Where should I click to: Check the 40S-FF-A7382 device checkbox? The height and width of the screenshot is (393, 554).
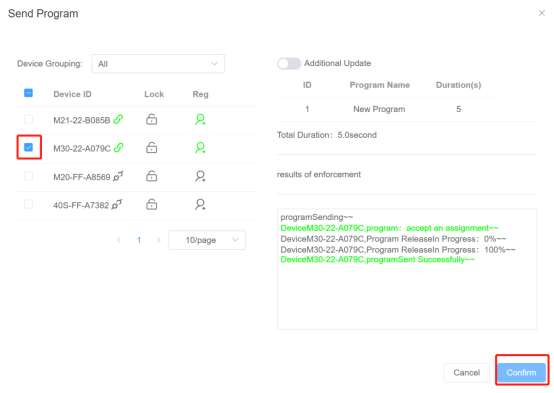point(29,204)
